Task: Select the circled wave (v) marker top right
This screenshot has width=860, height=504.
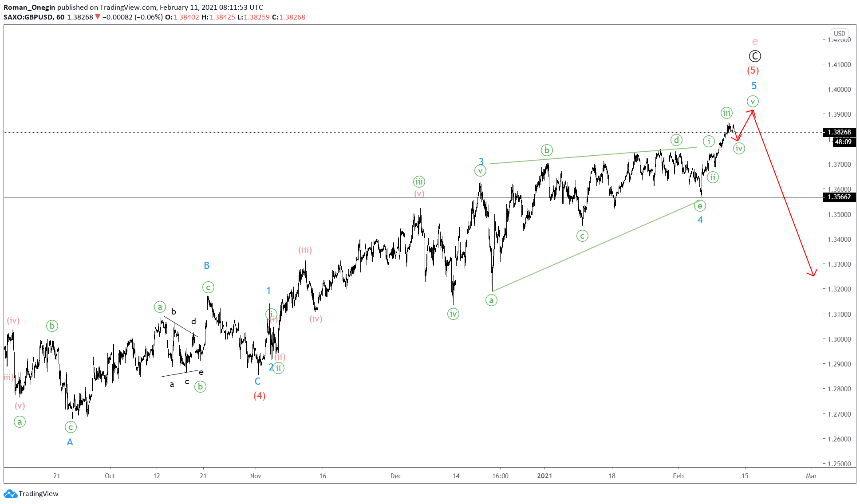Action: [753, 101]
